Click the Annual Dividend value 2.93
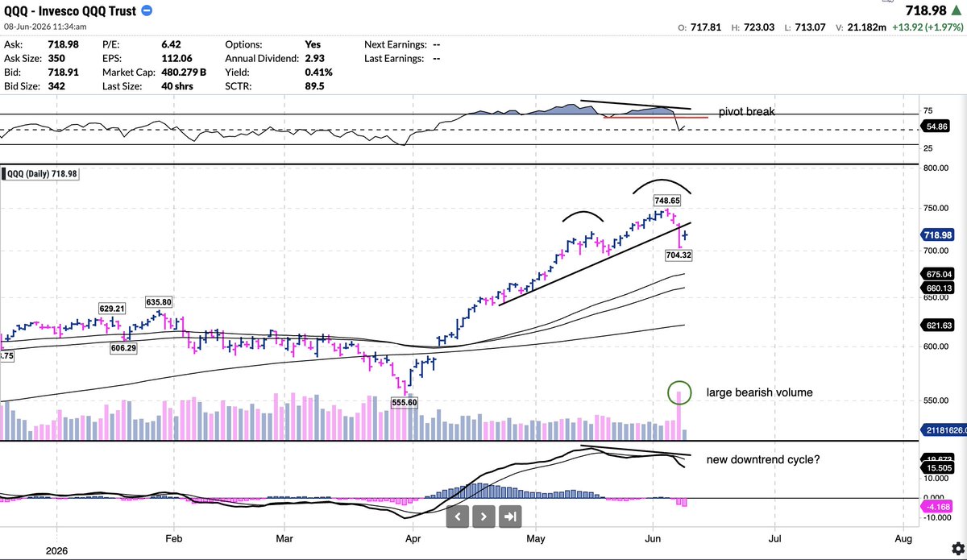This screenshot has width=967, height=560. coord(315,58)
